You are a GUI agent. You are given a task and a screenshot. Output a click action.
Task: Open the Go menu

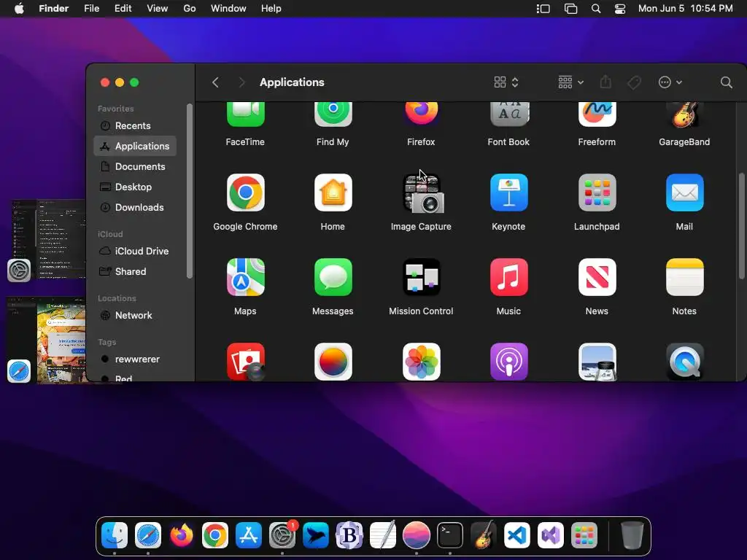tap(190, 9)
